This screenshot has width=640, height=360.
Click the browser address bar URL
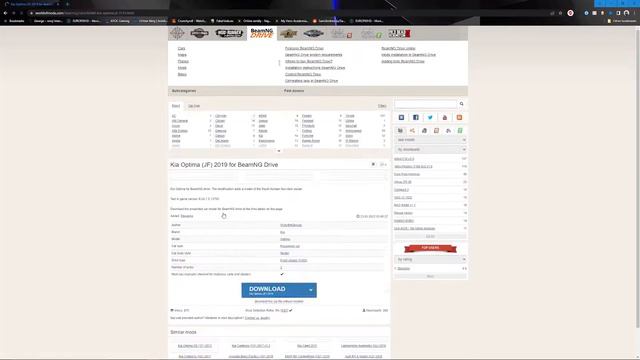[84, 13]
